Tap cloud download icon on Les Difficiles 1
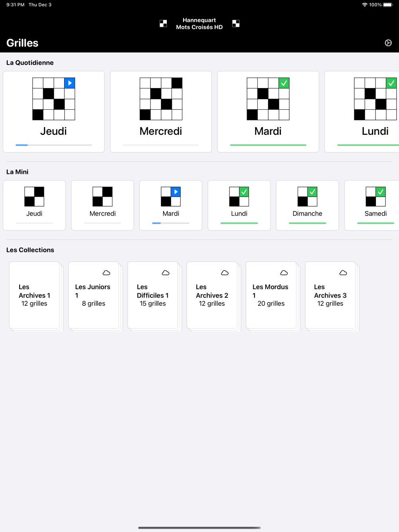Image resolution: width=399 pixels, height=532 pixels. (166, 273)
